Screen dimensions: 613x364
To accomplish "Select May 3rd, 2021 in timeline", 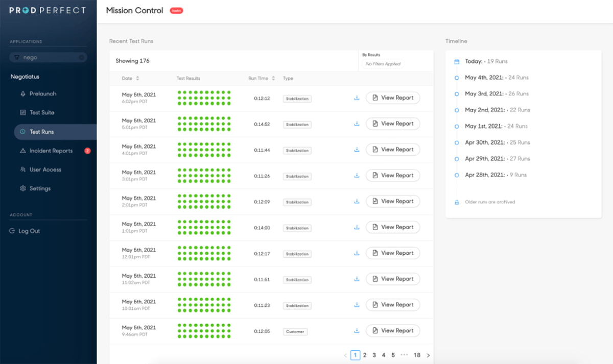I will (497, 94).
